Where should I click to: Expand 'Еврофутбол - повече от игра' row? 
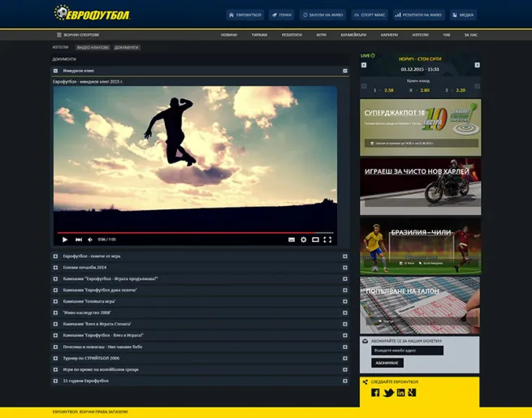[x=200, y=256]
